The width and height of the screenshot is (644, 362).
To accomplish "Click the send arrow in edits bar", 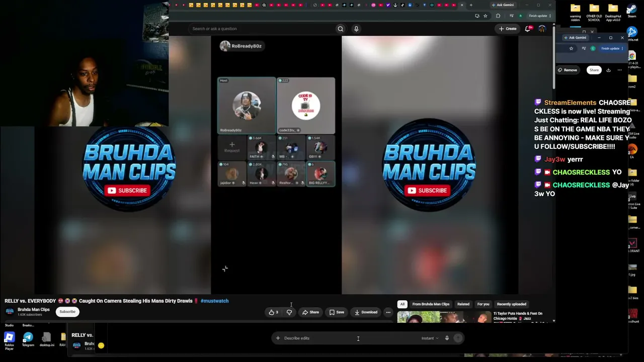I will 458,338.
